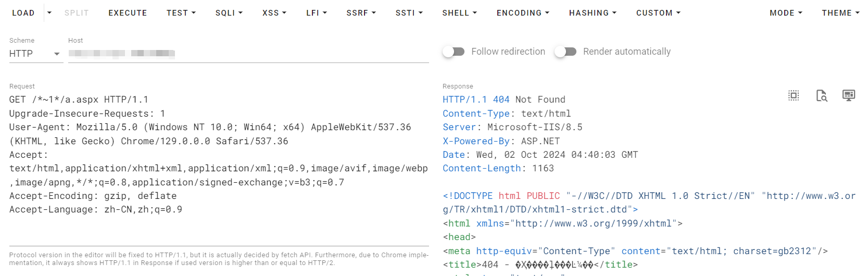Open the SHELL menu
Screen dimensions: 868x276
click(x=459, y=12)
